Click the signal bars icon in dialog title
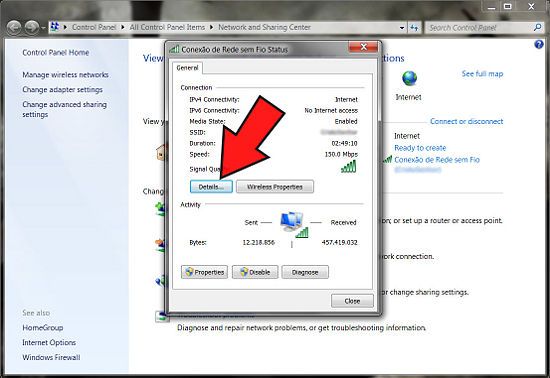Screen dimensions: 550x378 coord(174,49)
